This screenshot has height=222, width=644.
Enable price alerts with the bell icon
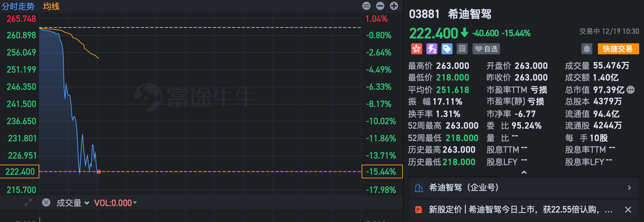(587, 49)
